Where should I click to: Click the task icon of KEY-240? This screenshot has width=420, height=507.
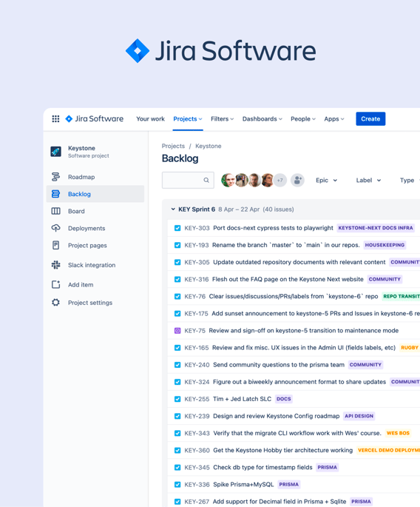(177, 365)
